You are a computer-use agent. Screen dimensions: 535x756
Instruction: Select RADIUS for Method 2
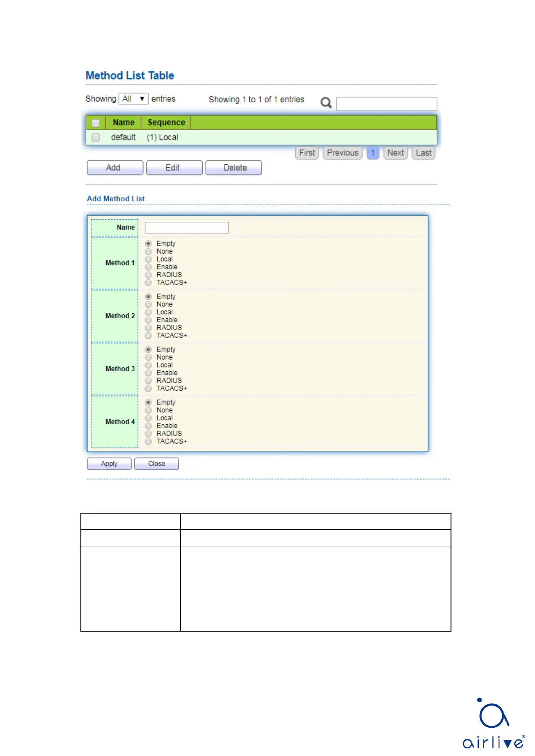coord(148,328)
